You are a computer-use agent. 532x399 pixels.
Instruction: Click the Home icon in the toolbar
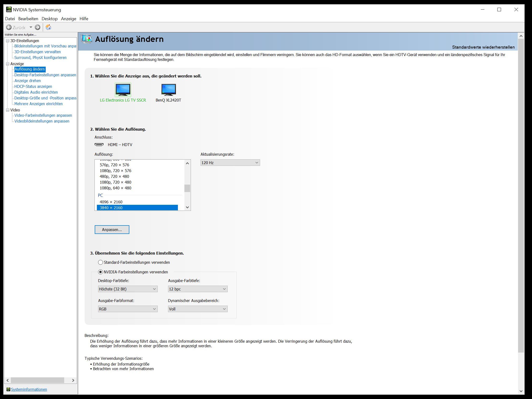48,27
